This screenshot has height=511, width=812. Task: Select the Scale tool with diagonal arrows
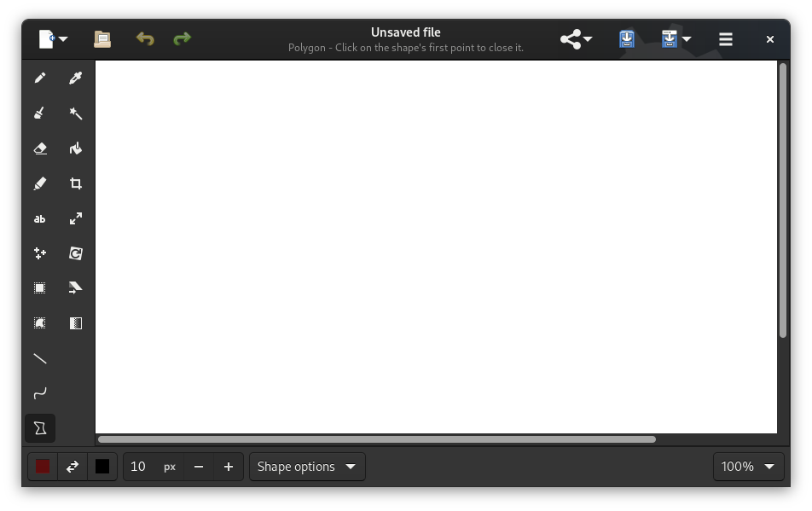pyautogui.click(x=76, y=218)
